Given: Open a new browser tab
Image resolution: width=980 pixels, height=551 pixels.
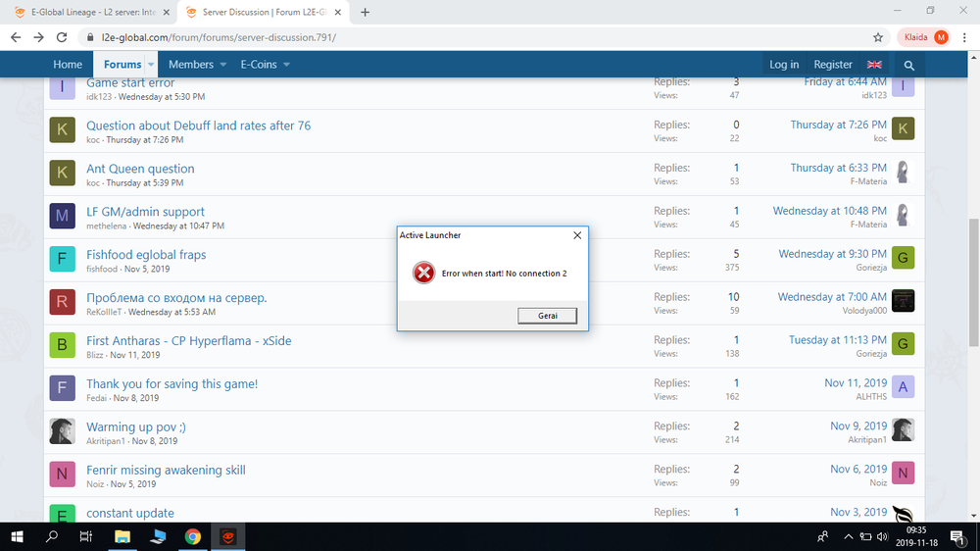Looking at the screenshot, I should 366,13.
